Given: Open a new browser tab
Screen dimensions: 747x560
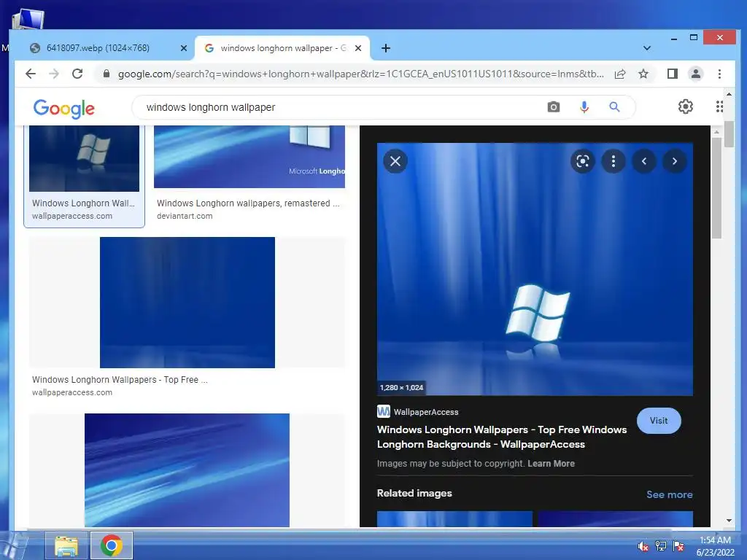Looking at the screenshot, I should pos(386,48).
